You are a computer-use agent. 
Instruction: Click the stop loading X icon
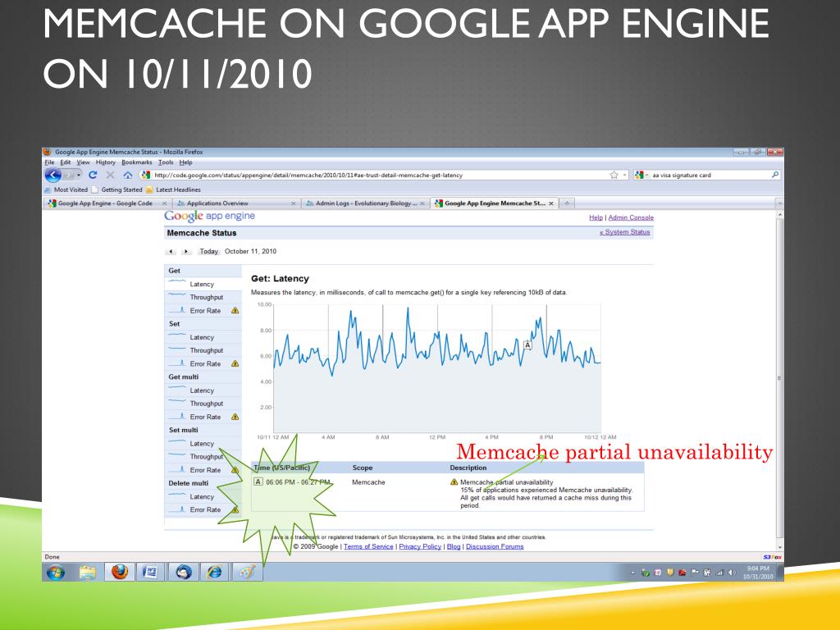pyautogui.click(x=110, y=176)
